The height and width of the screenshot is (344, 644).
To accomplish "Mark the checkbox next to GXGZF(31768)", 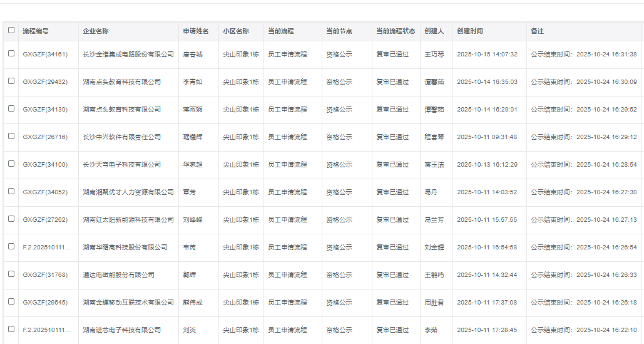I will click(x=11, y=274).
